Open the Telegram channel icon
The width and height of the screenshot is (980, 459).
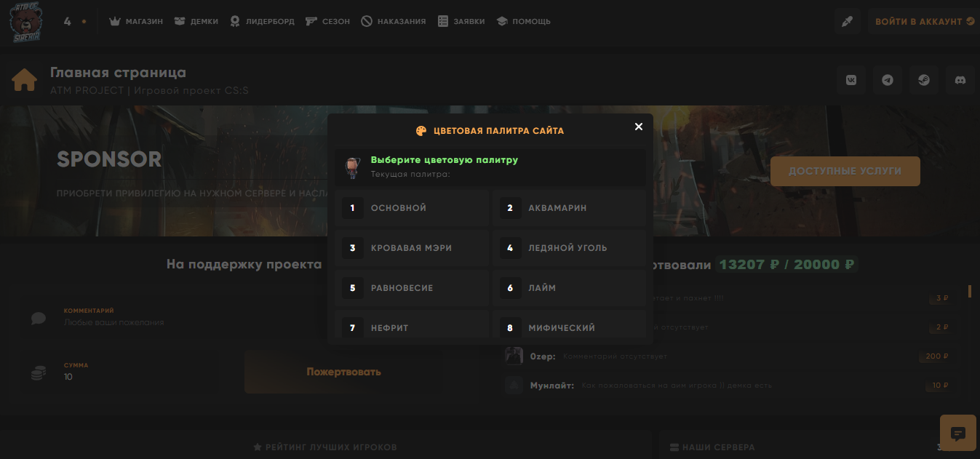coord(888,80)
